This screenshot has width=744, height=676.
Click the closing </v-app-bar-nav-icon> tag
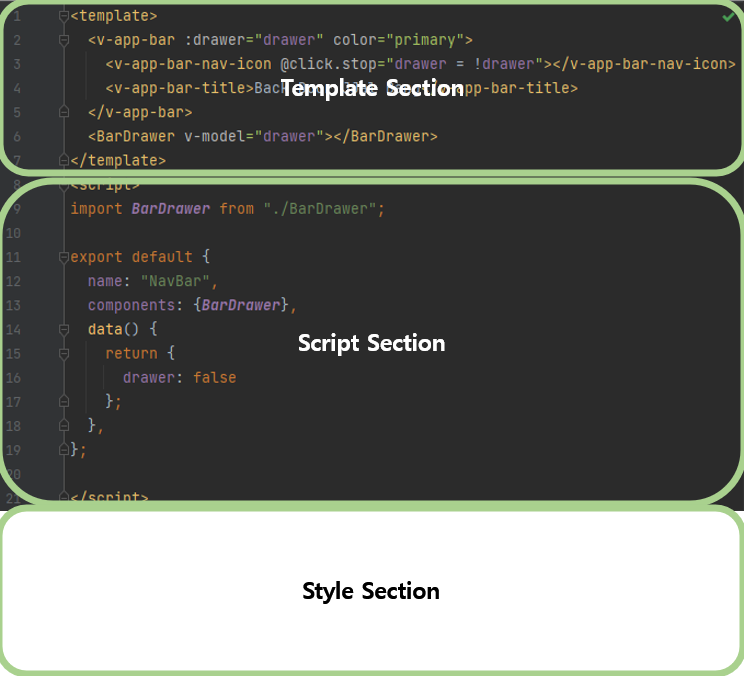644,64
